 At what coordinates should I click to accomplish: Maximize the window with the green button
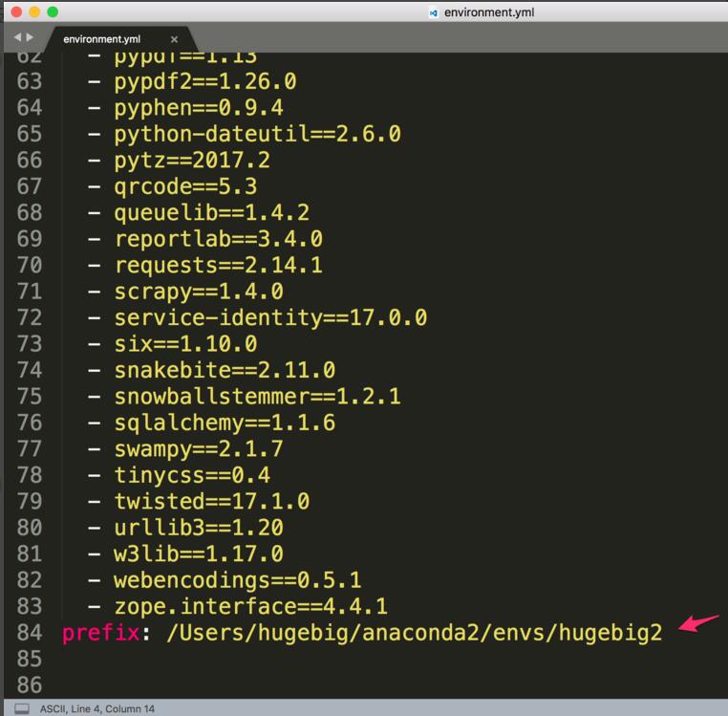(x=53, y=12)
